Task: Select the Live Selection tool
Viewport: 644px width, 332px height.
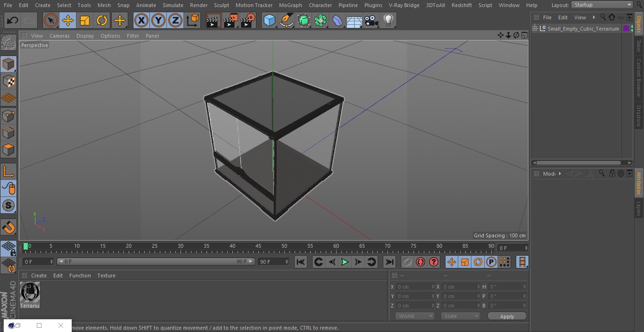Action: pyautogui.click(x=50, y=20)
